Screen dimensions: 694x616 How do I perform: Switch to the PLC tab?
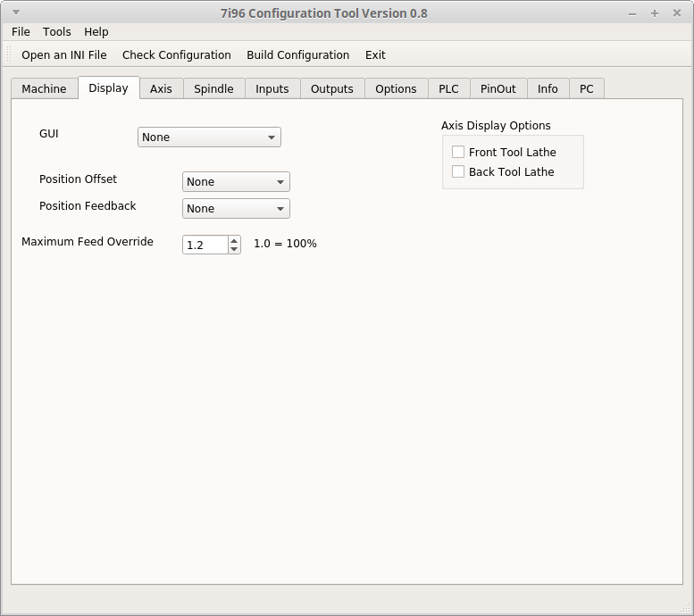(x=448, y=89)
